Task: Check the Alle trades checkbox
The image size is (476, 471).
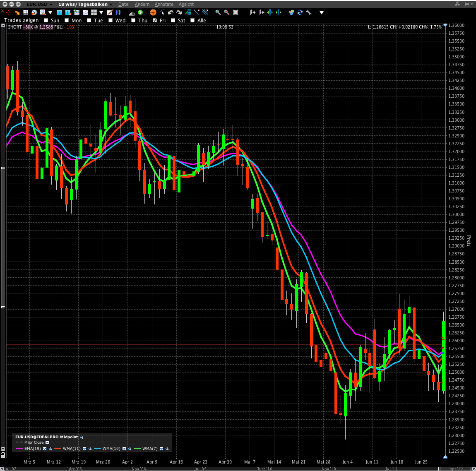Action: (192, 20)
